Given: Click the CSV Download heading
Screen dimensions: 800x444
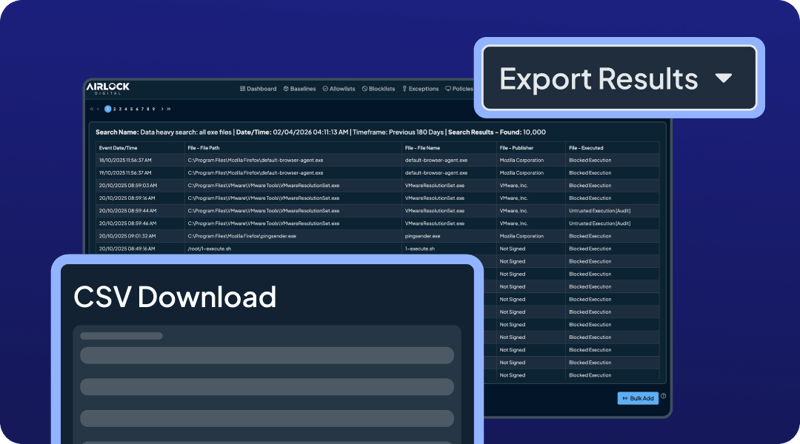Looking at the screenshot, I should (x=175, y=296).
